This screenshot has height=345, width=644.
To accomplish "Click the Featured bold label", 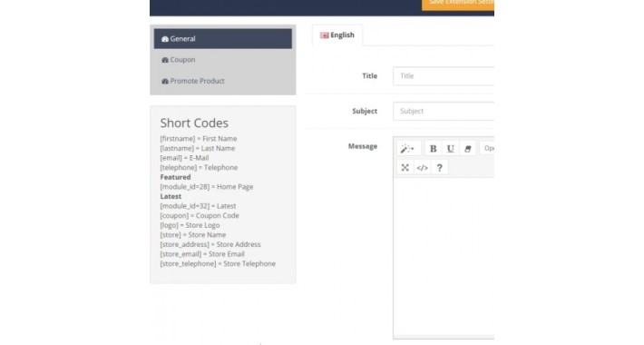I will (175, 177).
